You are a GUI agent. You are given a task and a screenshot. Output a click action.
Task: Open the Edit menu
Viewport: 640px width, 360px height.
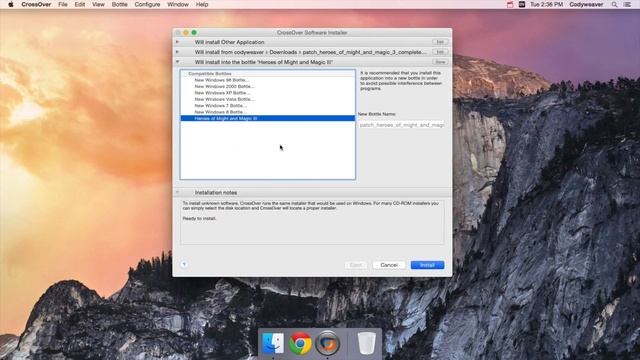[80, 4]
